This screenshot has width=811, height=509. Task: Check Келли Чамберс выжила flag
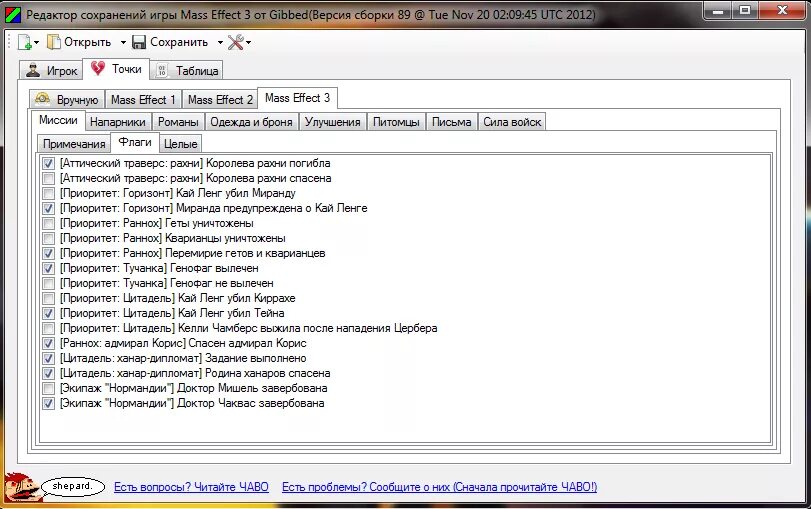click(x=49, y=328)
